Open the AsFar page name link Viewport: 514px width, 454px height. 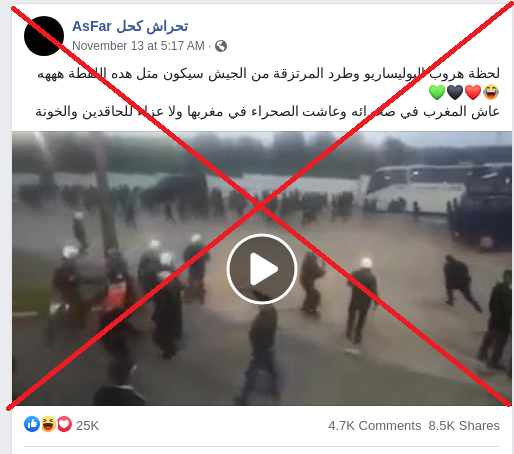(130, 26)
